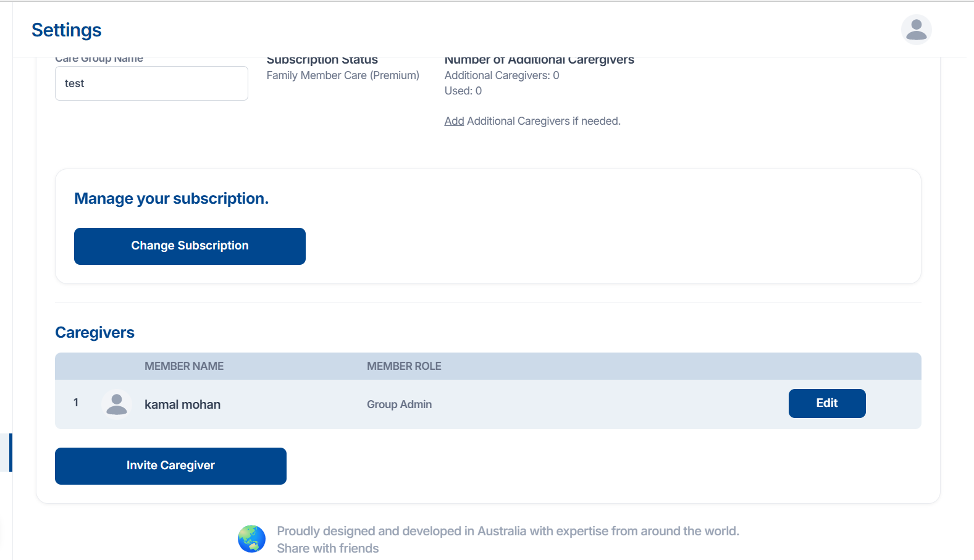
Task: Click the globe icon in footer
Action: [x=251, y=539]
